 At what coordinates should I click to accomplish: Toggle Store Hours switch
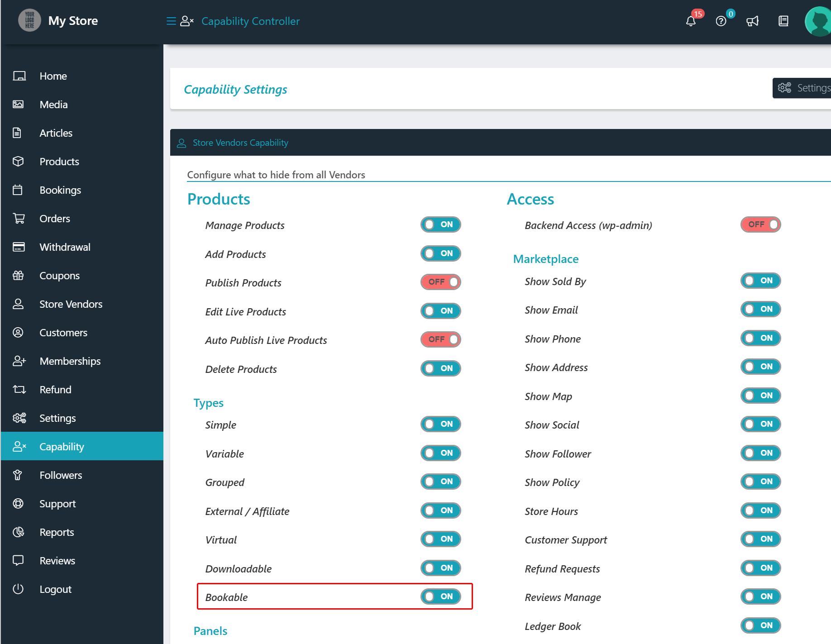pyautogui.click(x=760, y=510)
